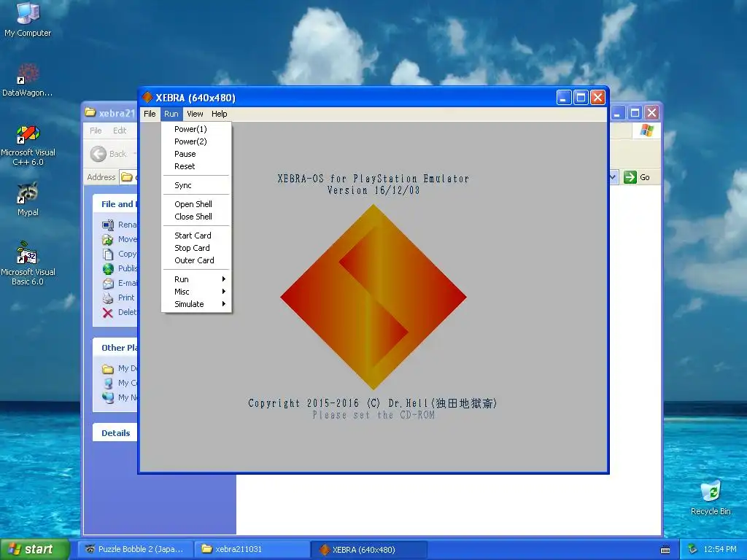Click the XEBRA title bar diamond icon

[x=147, y=98]
